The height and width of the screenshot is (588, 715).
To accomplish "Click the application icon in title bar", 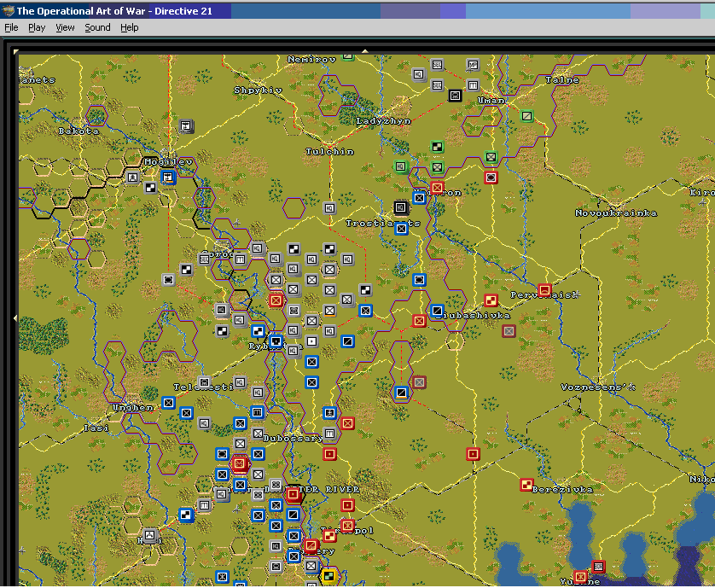I will (8, 11).
